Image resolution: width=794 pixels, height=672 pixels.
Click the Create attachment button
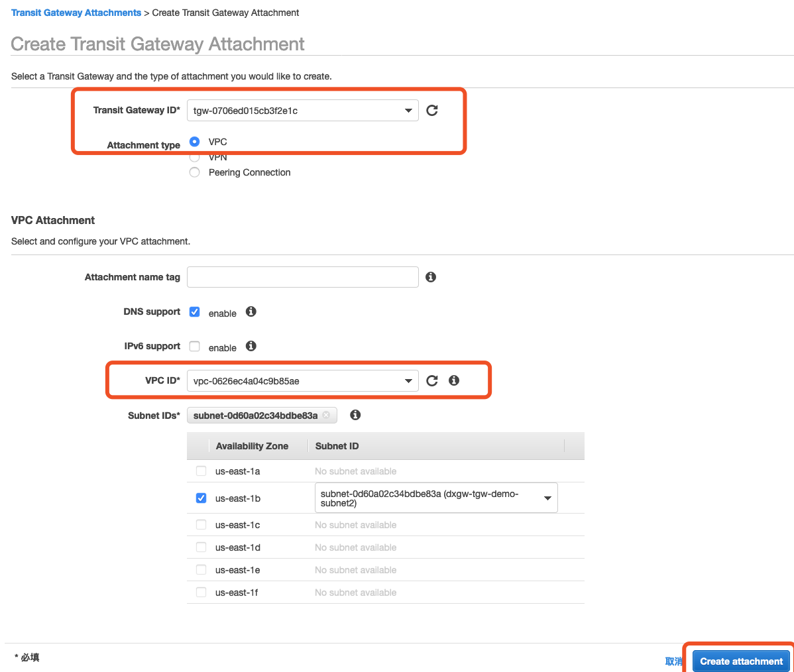[742, 661]
